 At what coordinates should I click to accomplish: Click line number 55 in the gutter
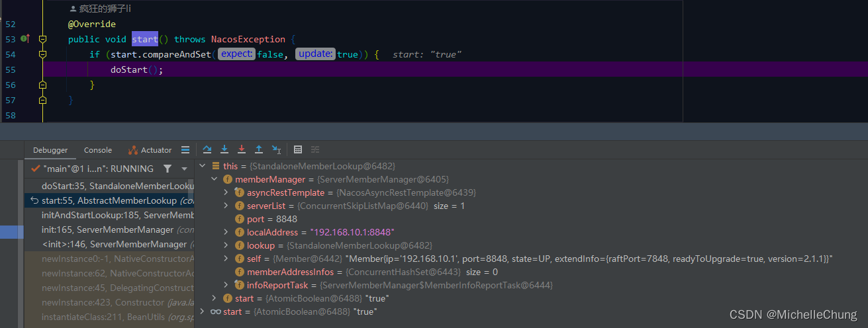(x=10, y=69)
